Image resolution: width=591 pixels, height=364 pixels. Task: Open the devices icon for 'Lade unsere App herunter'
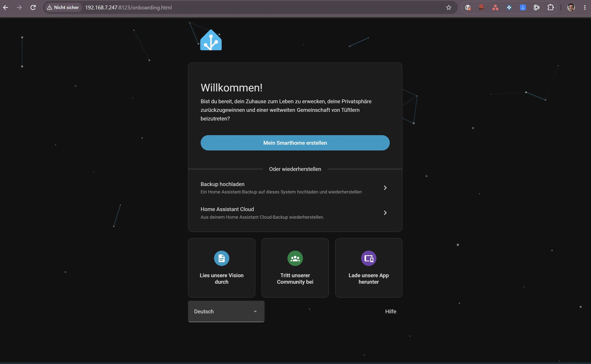point(369,258)
